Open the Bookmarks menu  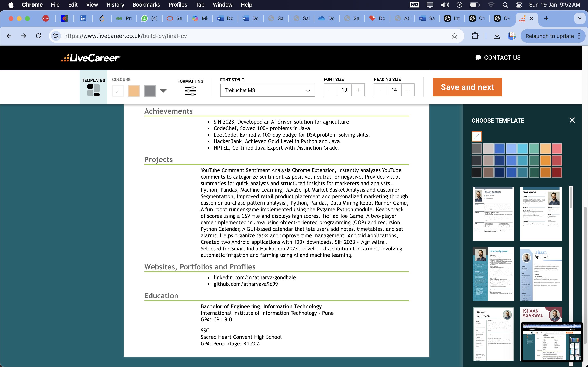coord(146,5)
